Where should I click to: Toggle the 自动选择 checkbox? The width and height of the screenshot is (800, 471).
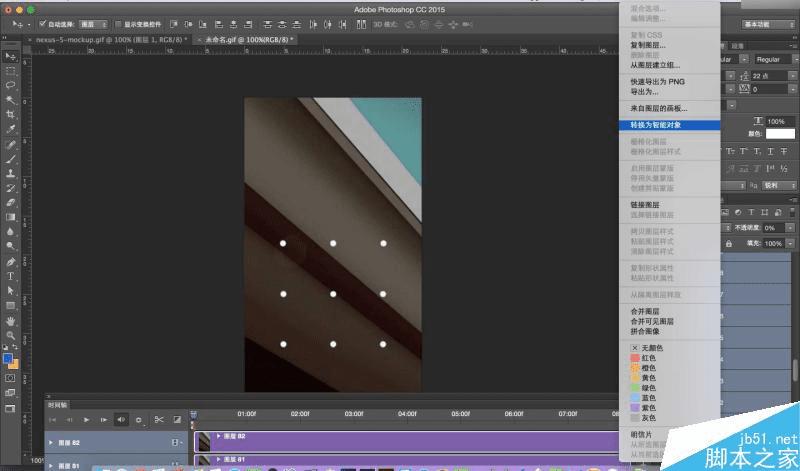click(x=40, y=23)
